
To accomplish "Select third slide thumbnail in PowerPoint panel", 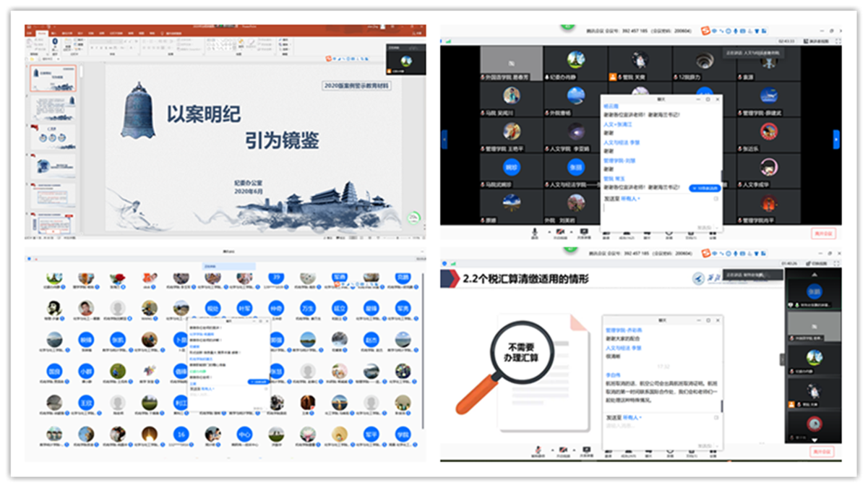I will 53,137.
